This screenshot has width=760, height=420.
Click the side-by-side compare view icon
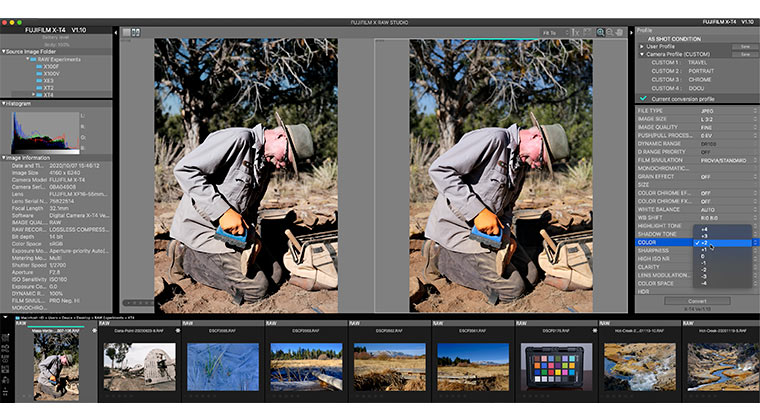pos(136,32)
